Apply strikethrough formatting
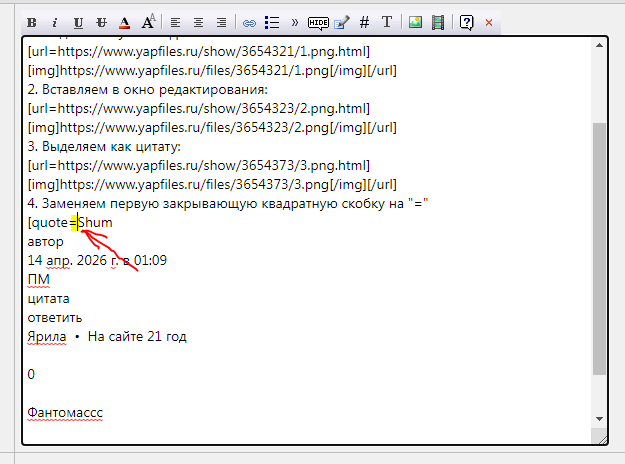 click(x=101, y=21)
